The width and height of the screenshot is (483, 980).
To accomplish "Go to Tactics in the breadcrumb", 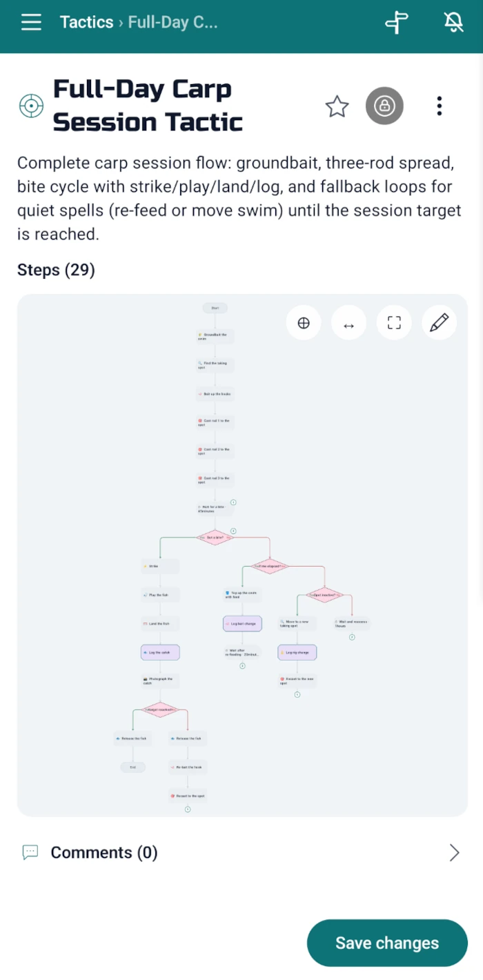I will pyautogui.click(x=86, y=23).
